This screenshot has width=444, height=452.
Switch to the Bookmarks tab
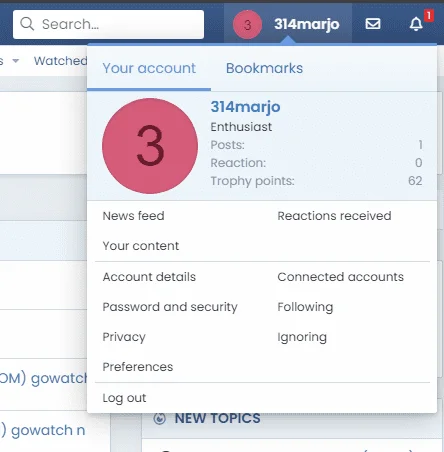pyautogui.click(x=264, y=68)
